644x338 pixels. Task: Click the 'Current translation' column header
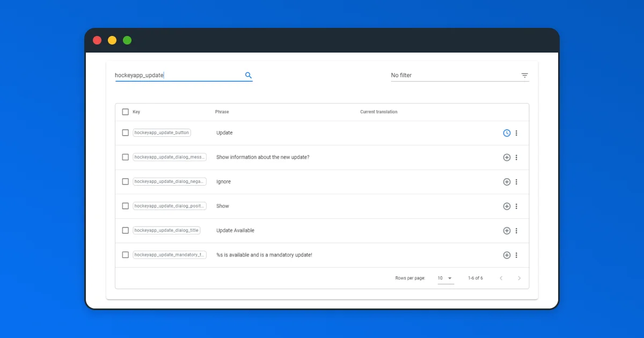coord(379,112)
